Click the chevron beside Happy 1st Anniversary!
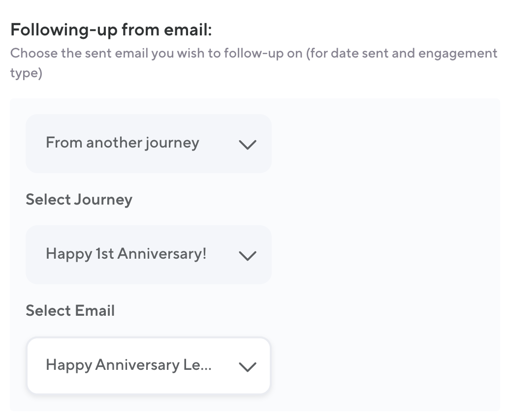 point(247,256)
